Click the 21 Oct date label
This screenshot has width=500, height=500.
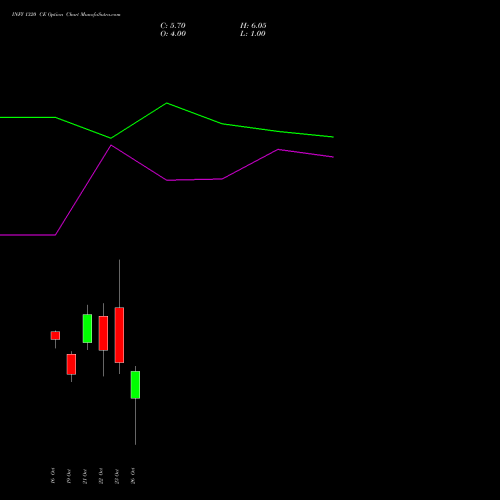[85, 476]
